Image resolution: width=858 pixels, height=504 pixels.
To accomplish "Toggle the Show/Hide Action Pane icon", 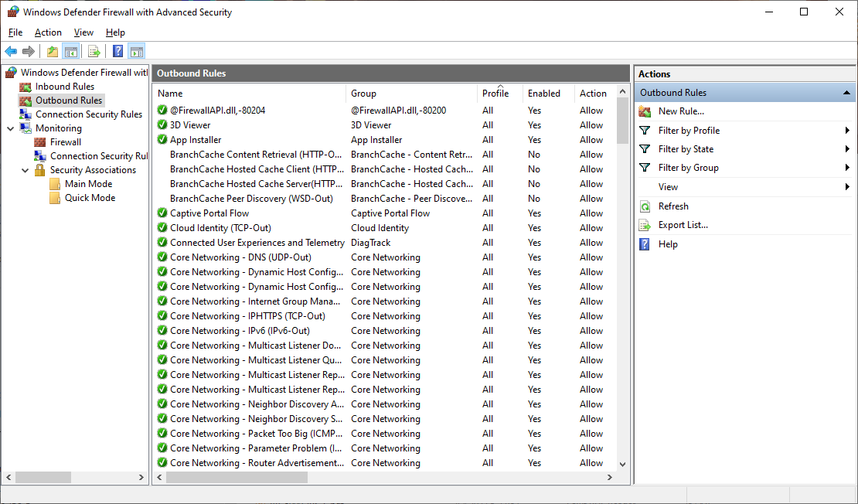I will click(x=136, y=52).
